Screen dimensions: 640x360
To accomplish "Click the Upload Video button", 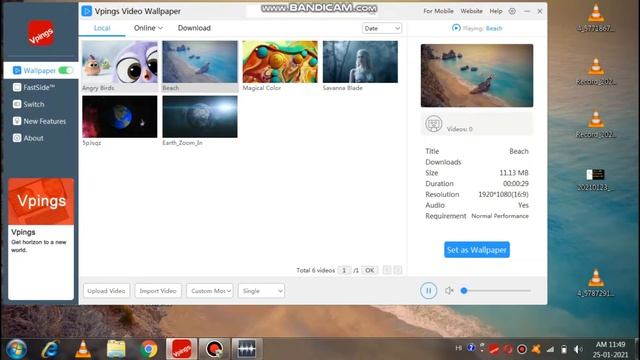I will pos(106,291).
